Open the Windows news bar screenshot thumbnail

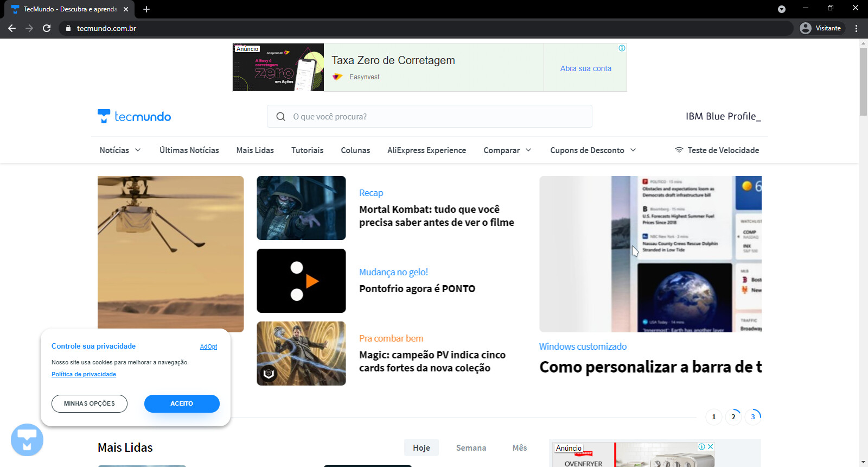pyautogui.click(x=650, y=254)
